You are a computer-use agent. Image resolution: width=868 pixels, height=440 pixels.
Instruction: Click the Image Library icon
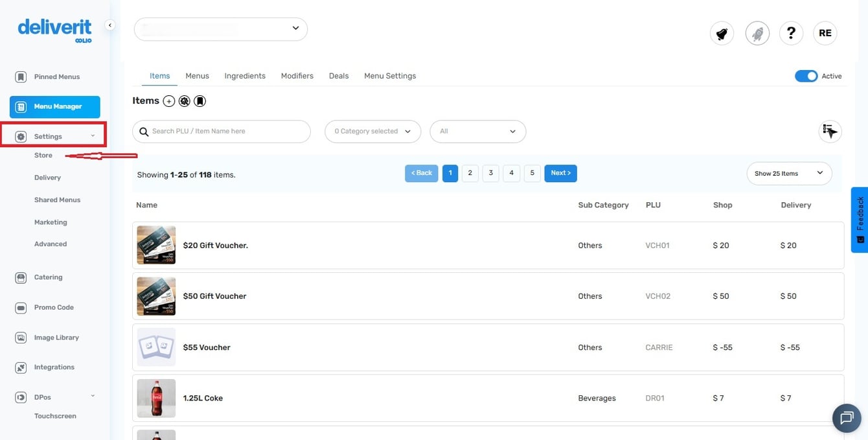point(21,338)
